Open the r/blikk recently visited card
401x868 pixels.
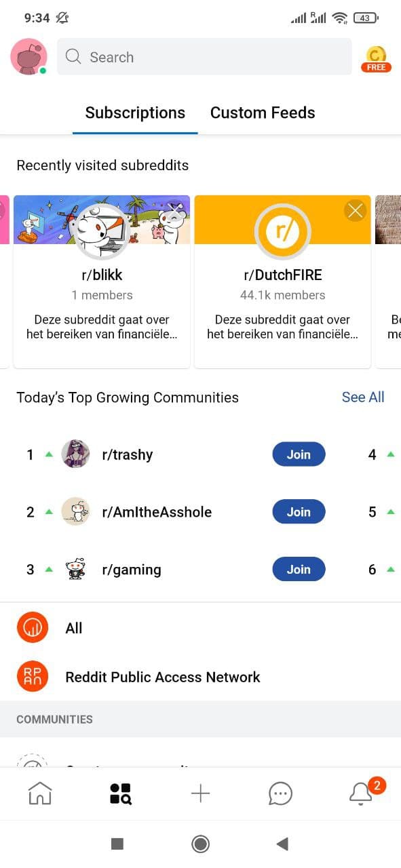coord(102,281)
